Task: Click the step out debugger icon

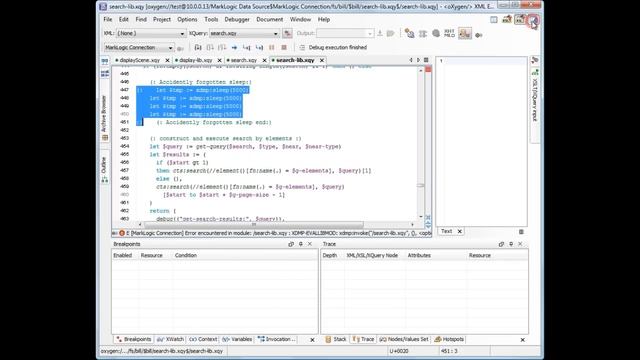Action: click(222, 47)
